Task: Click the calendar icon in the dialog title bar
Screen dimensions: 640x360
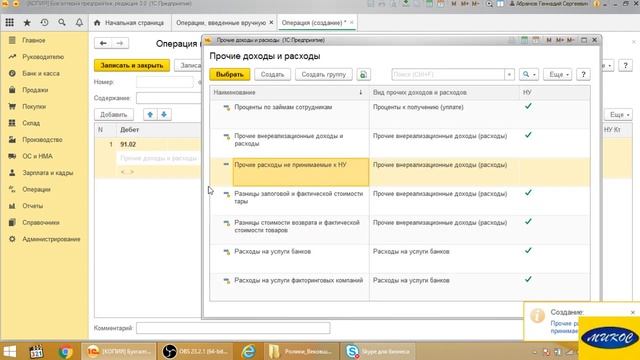Action: 536,40
